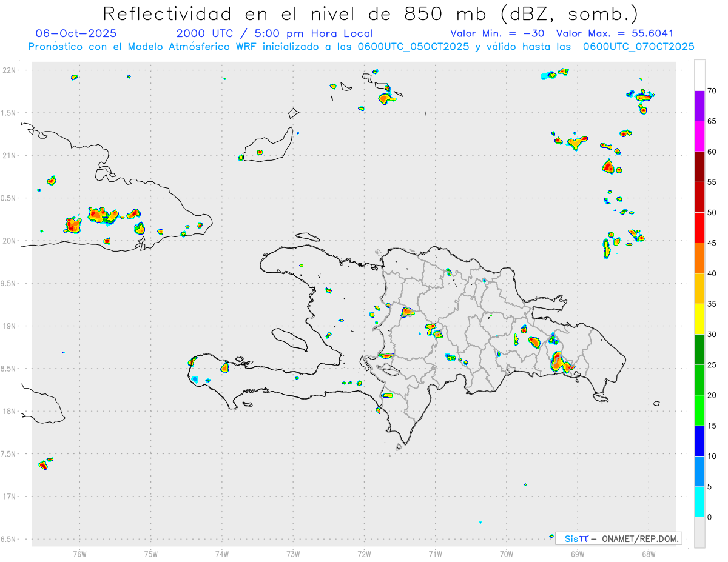This screenshot has width=728, height=562.
Task: Click the 'Valor Max. = 55.6041' text
Action: [615, 33]
